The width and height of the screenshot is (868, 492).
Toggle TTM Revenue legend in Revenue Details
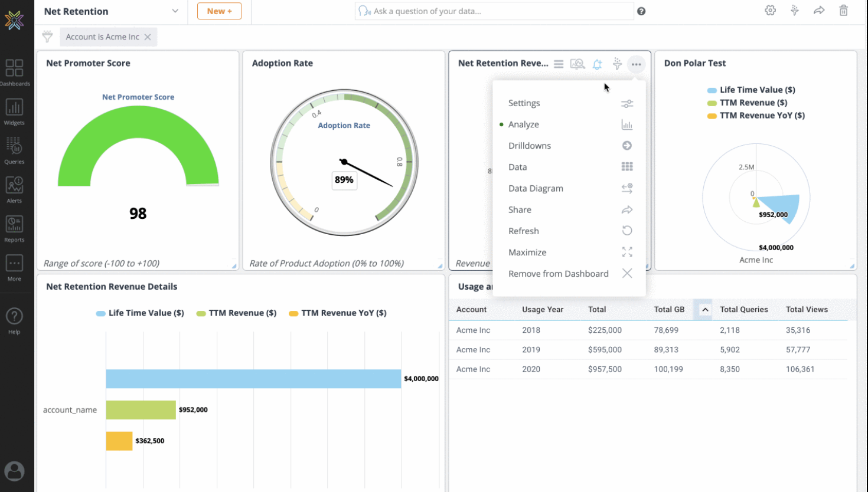point(237,313)
